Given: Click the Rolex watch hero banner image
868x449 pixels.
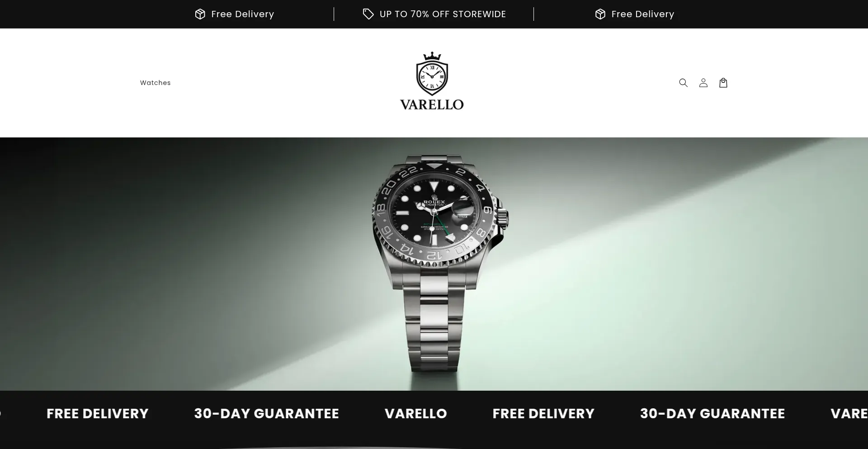Looking at the screenshot, I should [x=434, y=264].
